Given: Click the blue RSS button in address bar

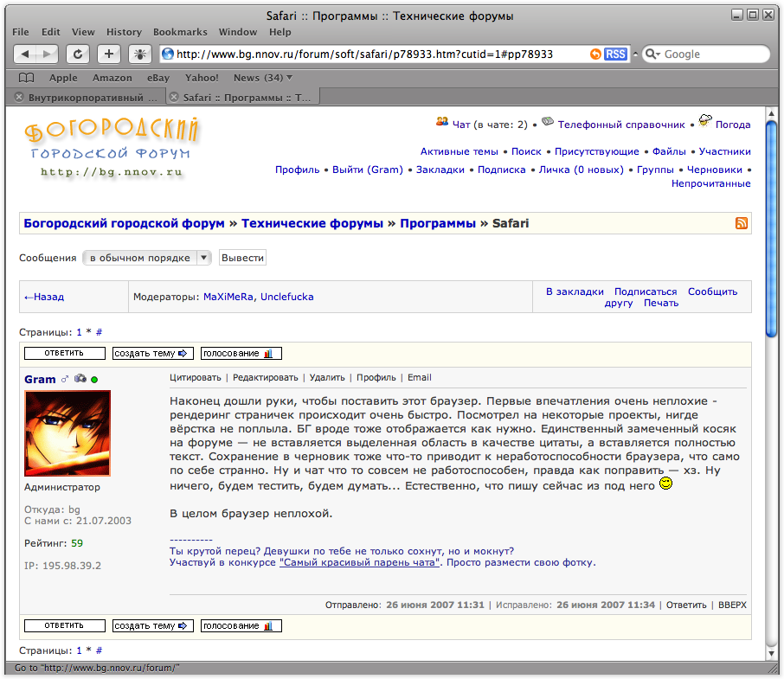Looking at the screenshot, I should click(615, 54).
